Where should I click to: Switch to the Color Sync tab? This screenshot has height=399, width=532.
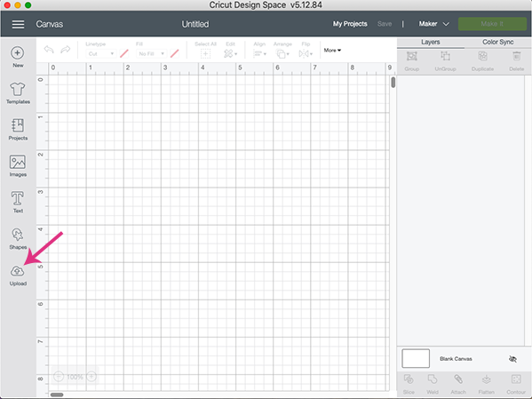pos(497,42)
